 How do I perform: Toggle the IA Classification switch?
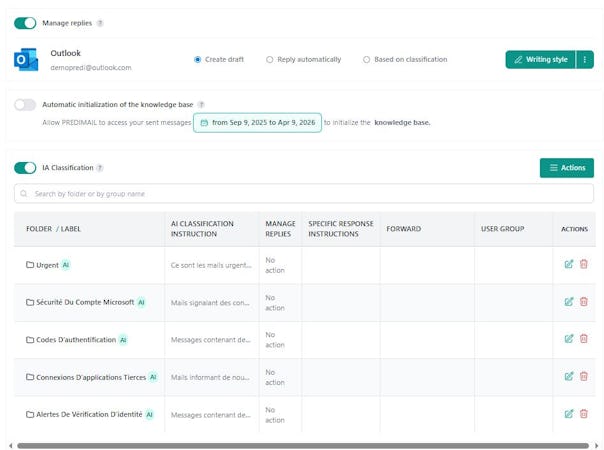(x=25, y=168)
